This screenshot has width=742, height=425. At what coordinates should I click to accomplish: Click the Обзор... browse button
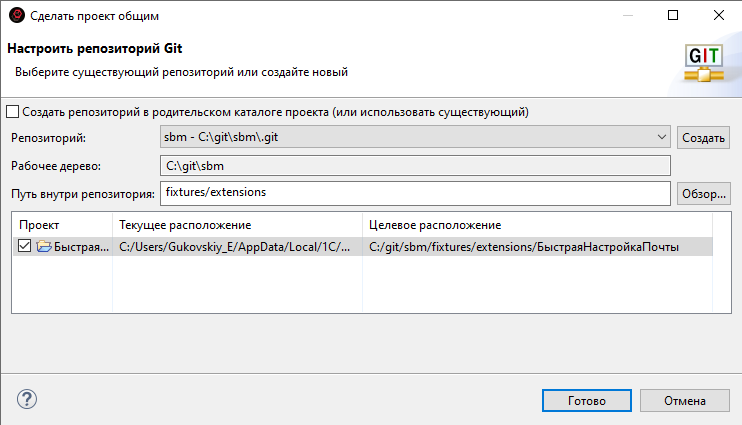point(704,193)
